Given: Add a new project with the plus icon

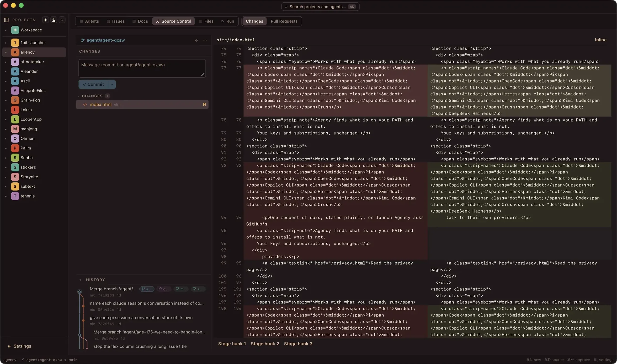Looking at the screenshot, I should pyautogui.click(x=62, y=20).
